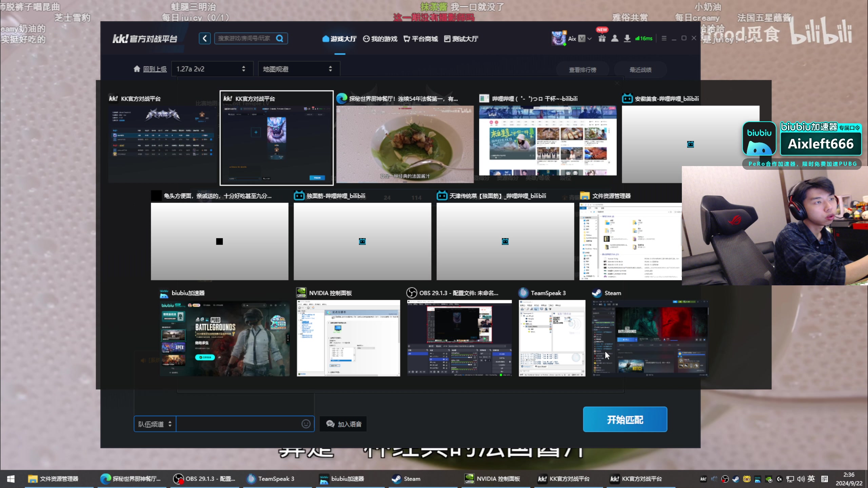
Task: Select the 天津传统菜 bilibili window thumbnail
Action: (505, 241)
